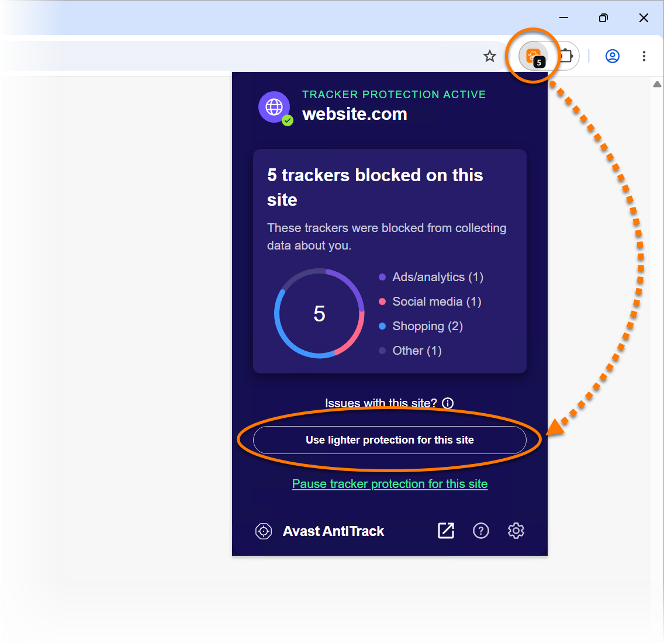Open AntiTrack in a new window
This screenshot has width=664, height=644.
[445, 531]
